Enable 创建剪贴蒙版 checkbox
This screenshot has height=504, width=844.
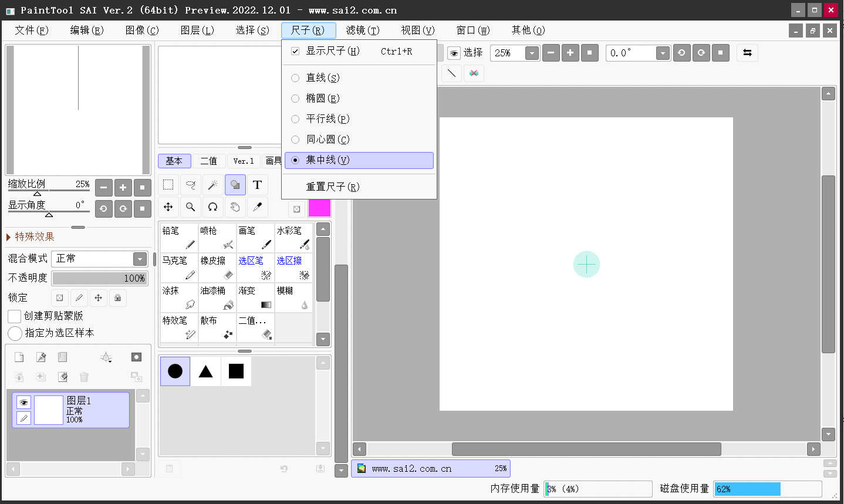15,316
